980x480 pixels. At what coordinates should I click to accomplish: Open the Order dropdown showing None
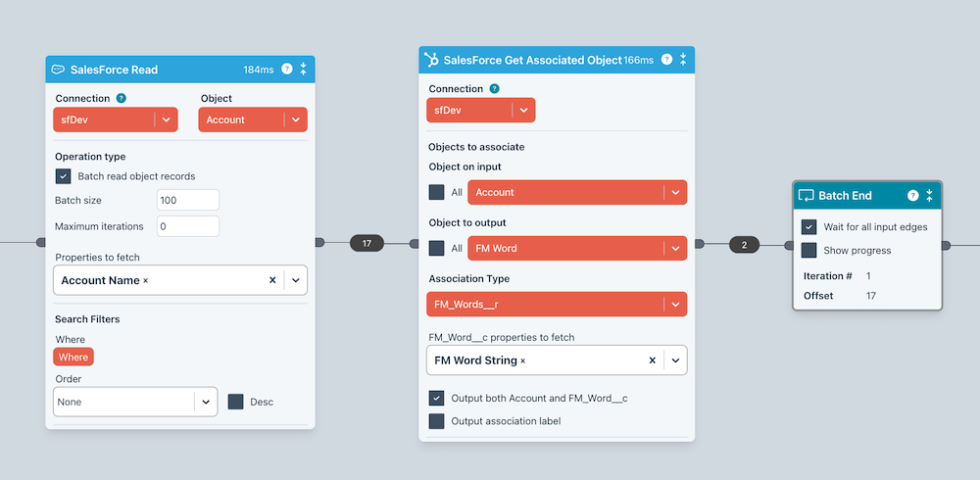click(135, 402)
